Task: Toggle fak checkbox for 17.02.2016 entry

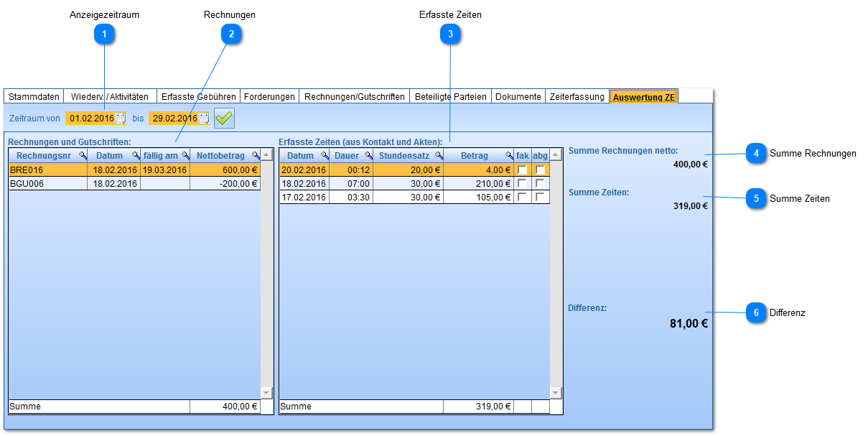Action: coord(522,197)
